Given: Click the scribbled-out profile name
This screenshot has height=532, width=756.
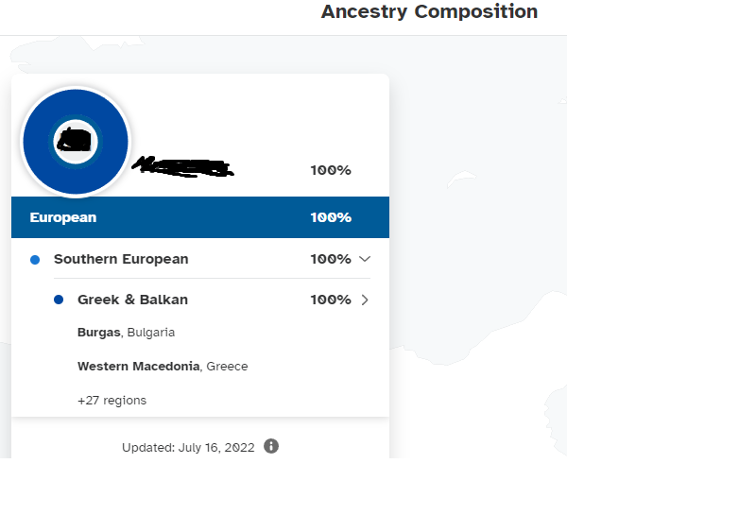Looking at the screenshot, I should tap(182, 166).
